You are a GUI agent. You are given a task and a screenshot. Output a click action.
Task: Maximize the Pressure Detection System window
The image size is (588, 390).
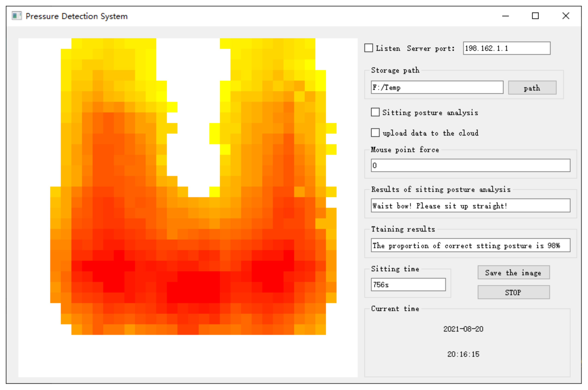[535, 16]
